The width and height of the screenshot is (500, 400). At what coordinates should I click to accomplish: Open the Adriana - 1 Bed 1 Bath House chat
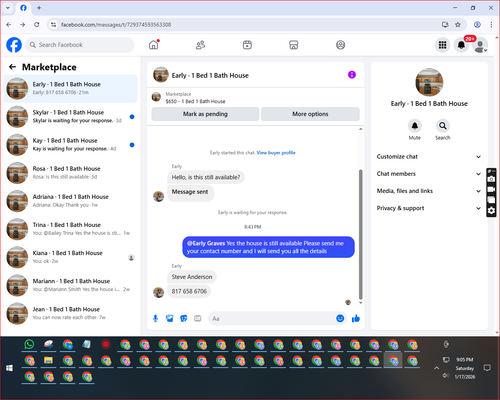[x=70, y=201]
